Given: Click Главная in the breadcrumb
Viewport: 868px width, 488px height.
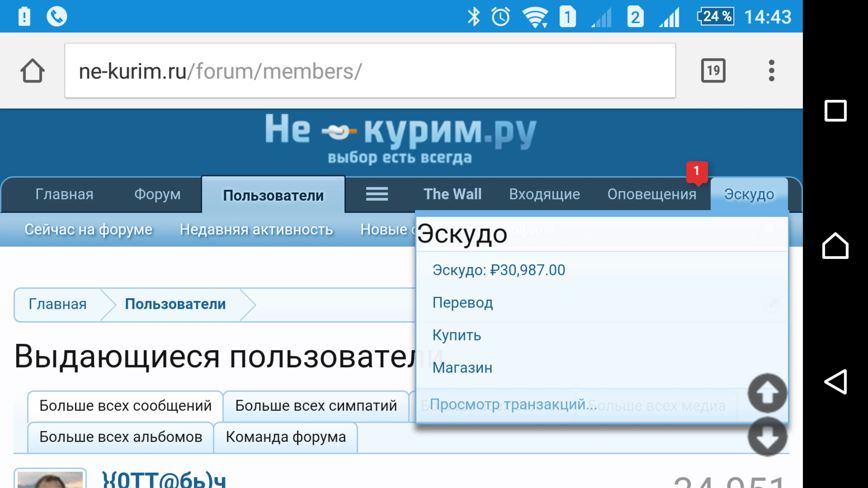Looking at the screenshot, I should coord(58,304).
